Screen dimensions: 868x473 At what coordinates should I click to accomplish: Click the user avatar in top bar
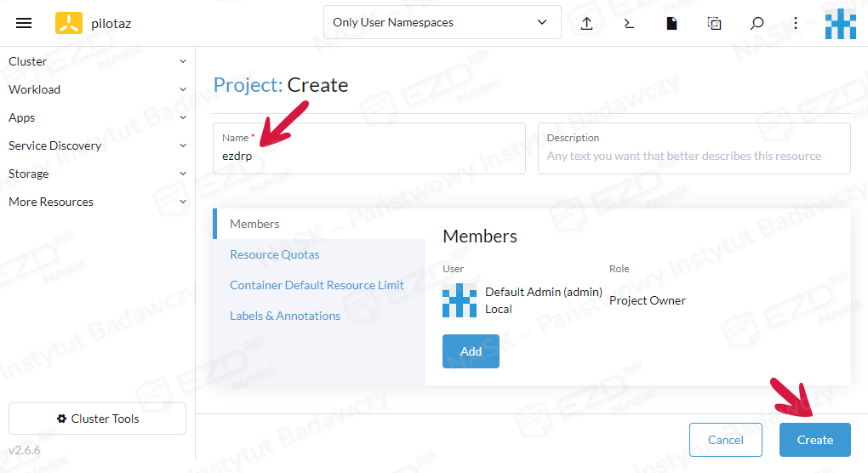(x=840, y=23)
